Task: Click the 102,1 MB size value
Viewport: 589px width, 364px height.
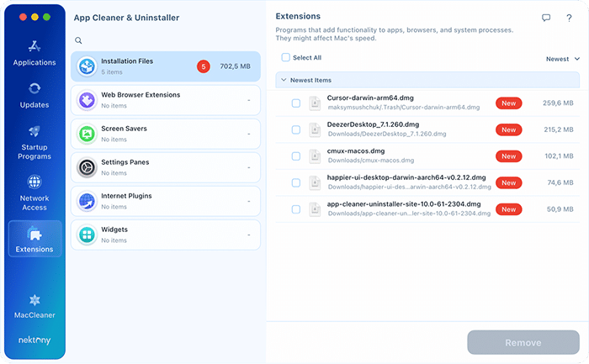Action: pos(559,156)
